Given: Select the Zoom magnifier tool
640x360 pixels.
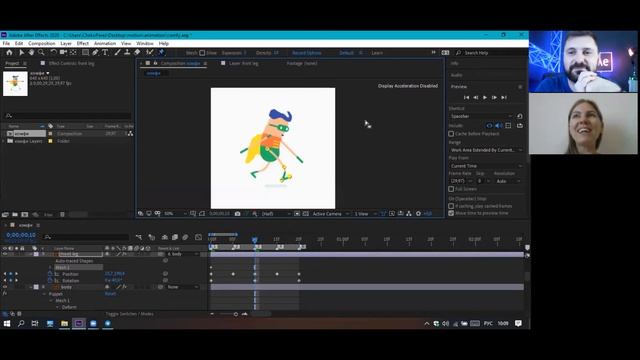Looking at the screenshot, I should (41, 52).
